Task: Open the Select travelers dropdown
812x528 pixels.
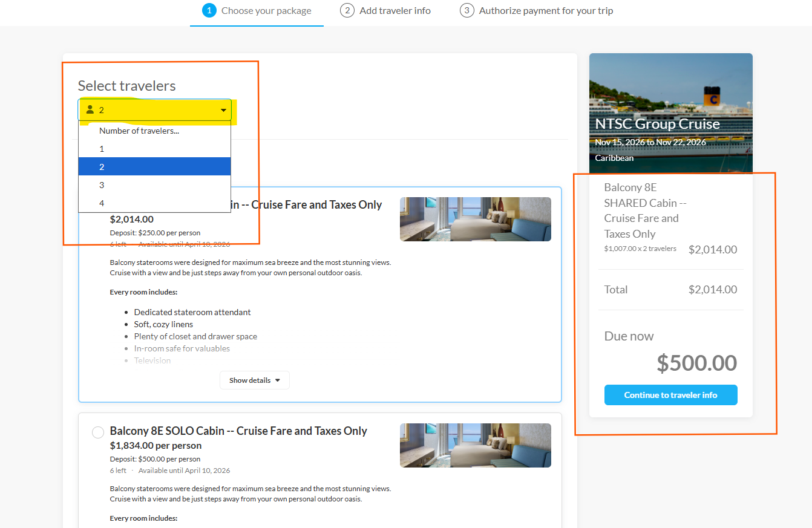Action: (x=154, y=110)
